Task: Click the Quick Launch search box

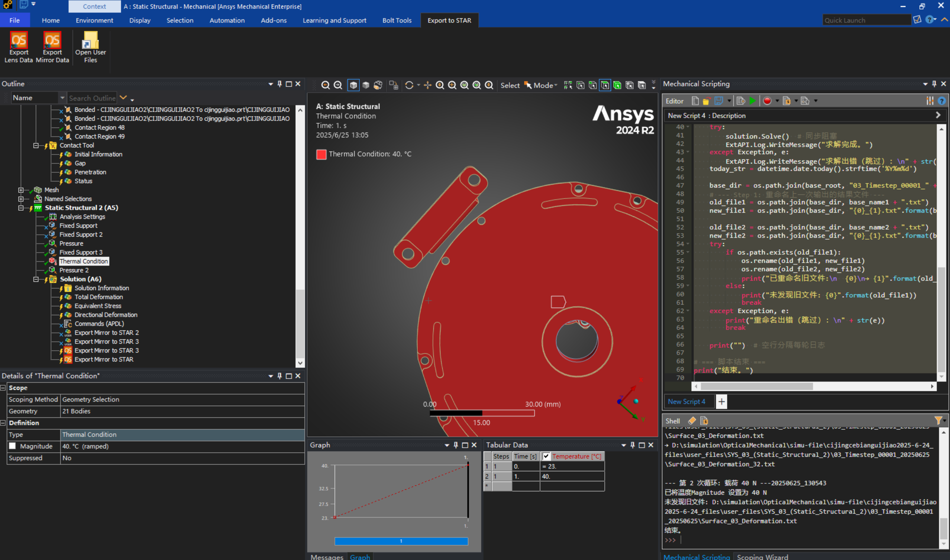Action: [x=866, y=20]
